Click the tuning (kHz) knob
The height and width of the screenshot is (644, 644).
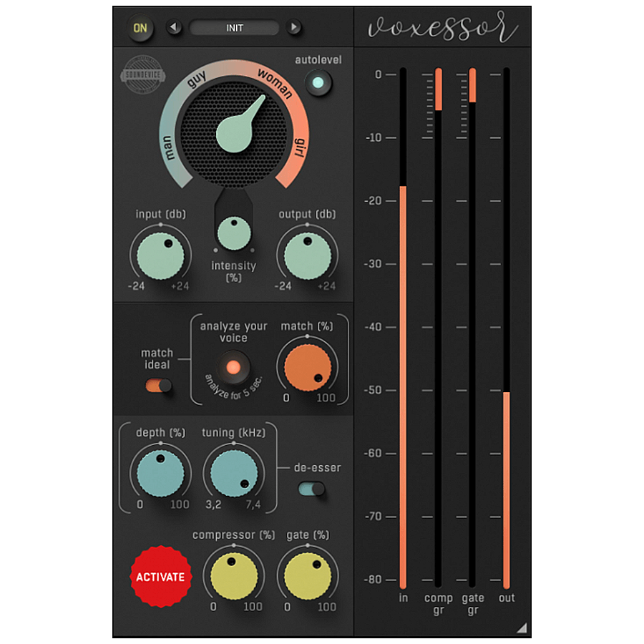pos(234,474)
